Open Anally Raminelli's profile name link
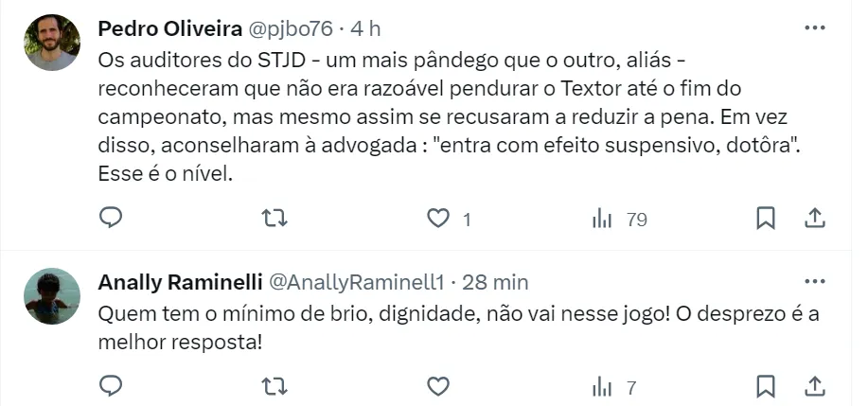 [180, 282]
